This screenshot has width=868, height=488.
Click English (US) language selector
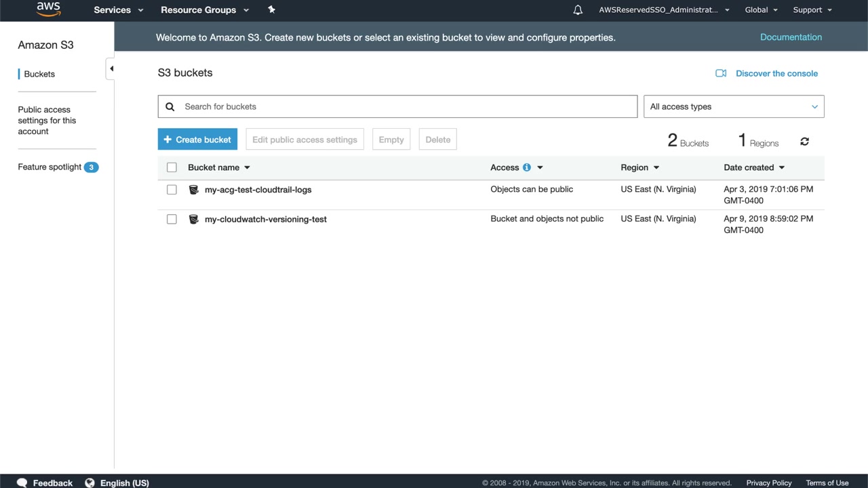(125, 483)
